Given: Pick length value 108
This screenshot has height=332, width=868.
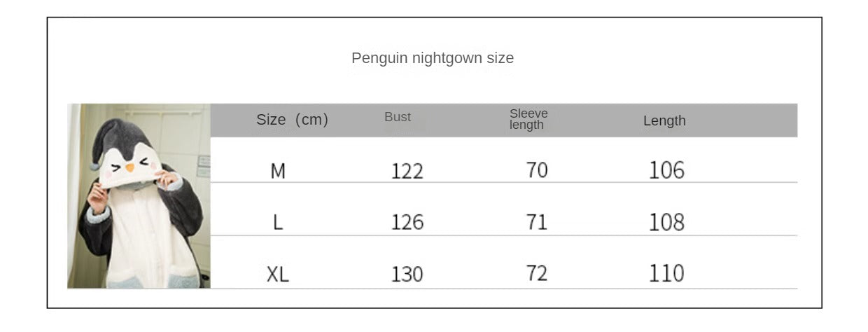Looking at the screenshot, I should pos(666,222).
